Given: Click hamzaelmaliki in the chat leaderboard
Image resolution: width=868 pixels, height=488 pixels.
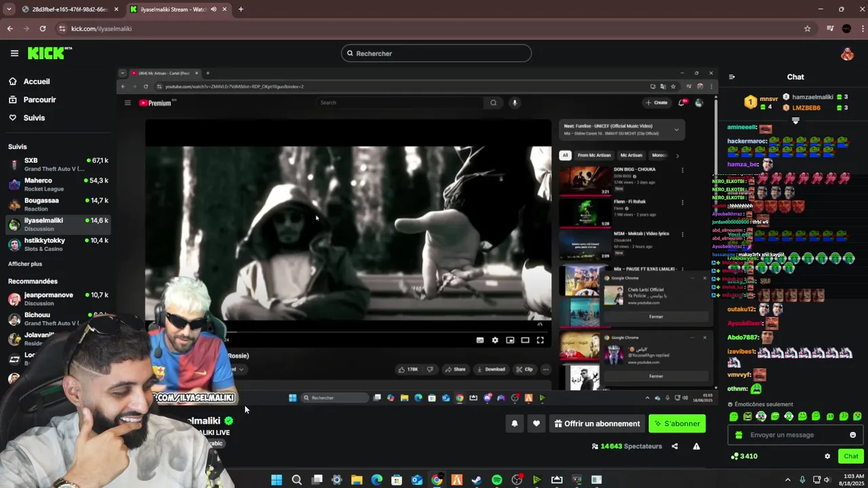Looking at the screenshot, I should [812, 97].
